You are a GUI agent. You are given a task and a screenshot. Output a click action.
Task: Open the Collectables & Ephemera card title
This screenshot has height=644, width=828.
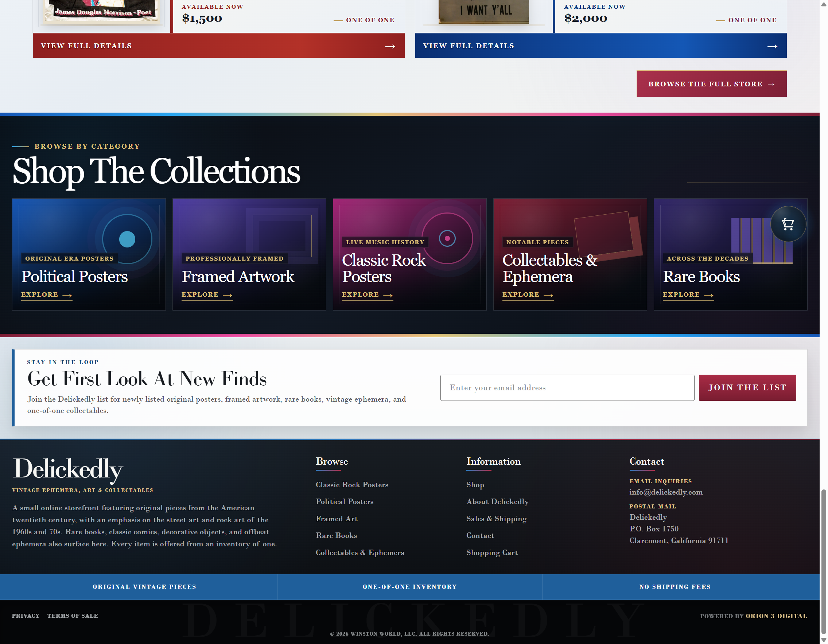click(549, 268)
